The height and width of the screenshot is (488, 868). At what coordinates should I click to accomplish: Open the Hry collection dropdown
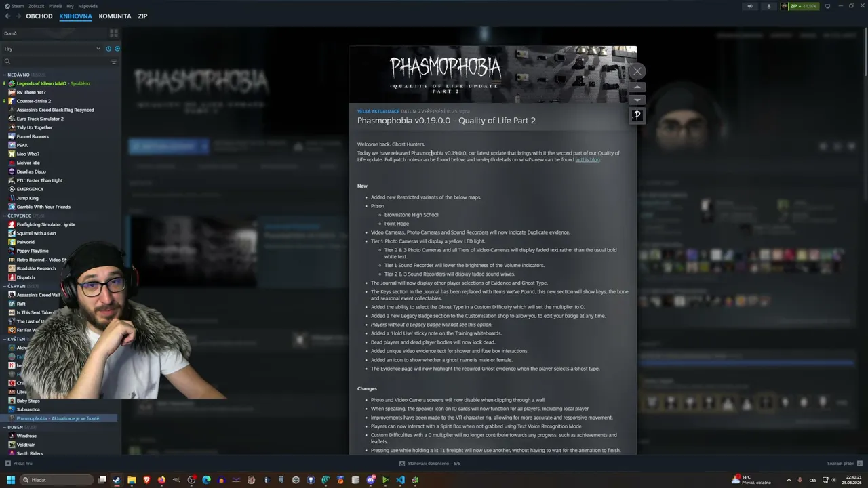(x=52, y=49)
